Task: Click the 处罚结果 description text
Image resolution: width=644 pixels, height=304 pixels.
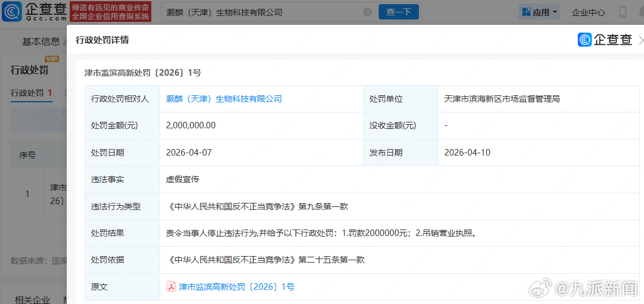Action: coord(321,233)
